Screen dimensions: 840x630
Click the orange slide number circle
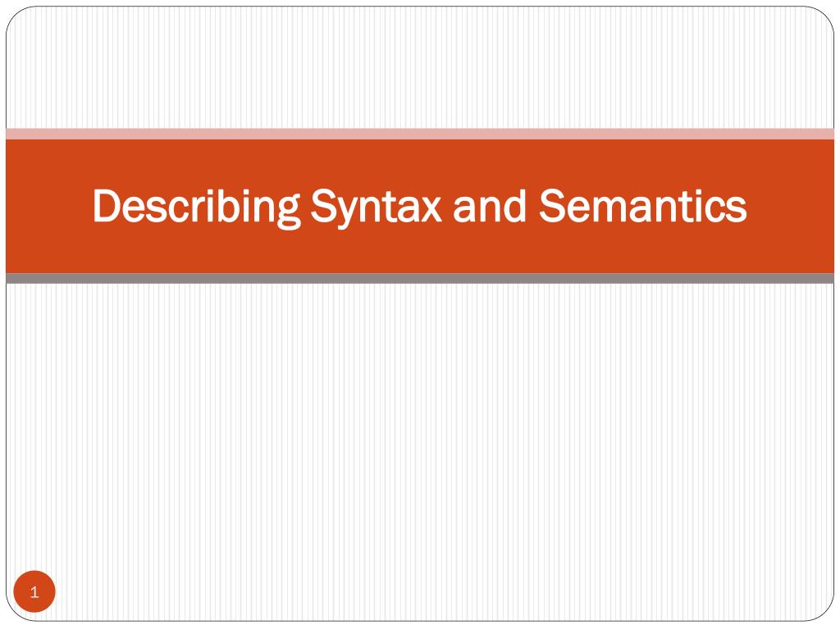[x=34, y=591]
